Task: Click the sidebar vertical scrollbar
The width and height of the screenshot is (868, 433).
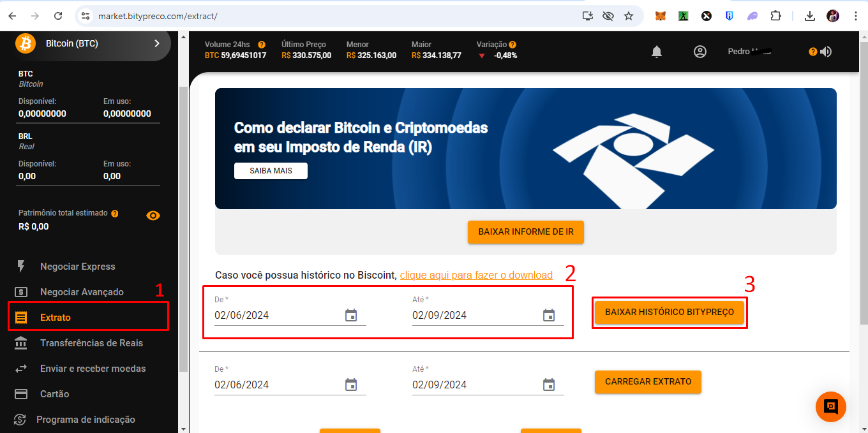Action: pos(183,230)
